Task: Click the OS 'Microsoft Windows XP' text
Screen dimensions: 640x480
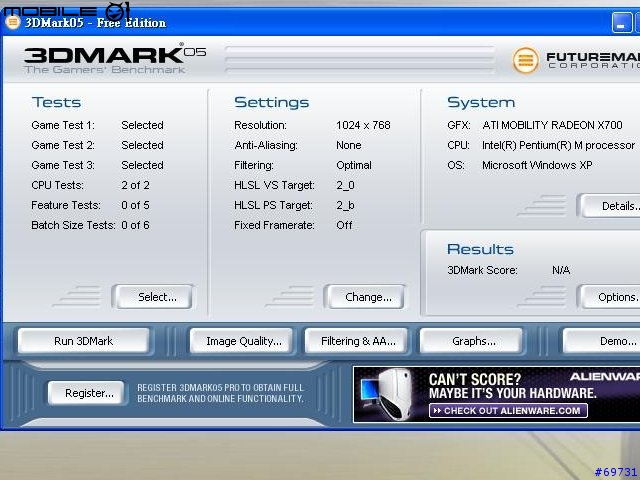Action: click(537, 165)
